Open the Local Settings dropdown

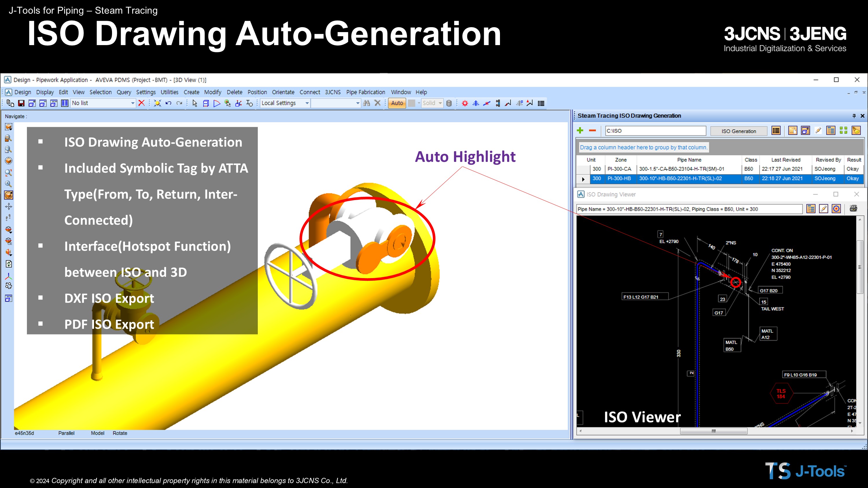tap(307, 103)
